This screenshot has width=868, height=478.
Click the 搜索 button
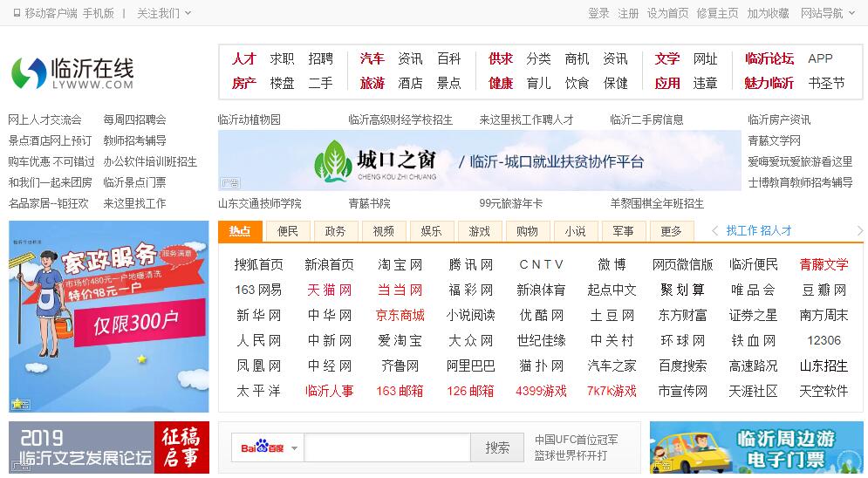pos(497,447)
